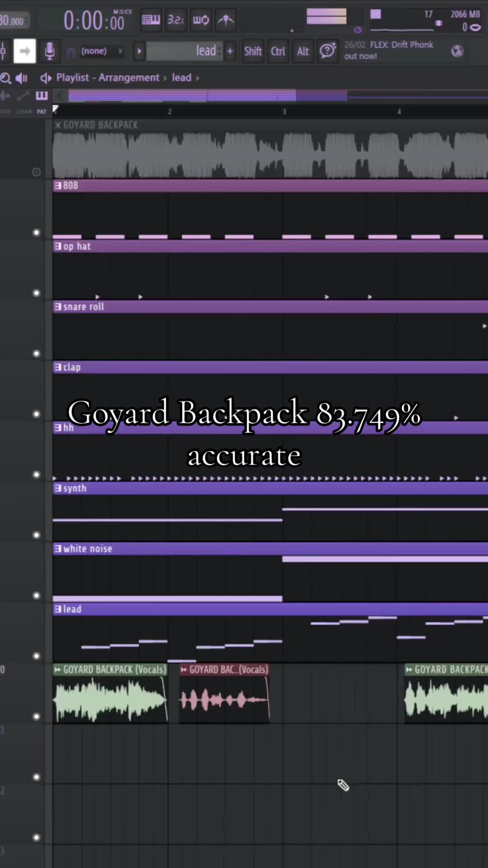This screenshot has width=488, height=868.
Task: Click the 0:00:00 time display
Action: [94, 21]
